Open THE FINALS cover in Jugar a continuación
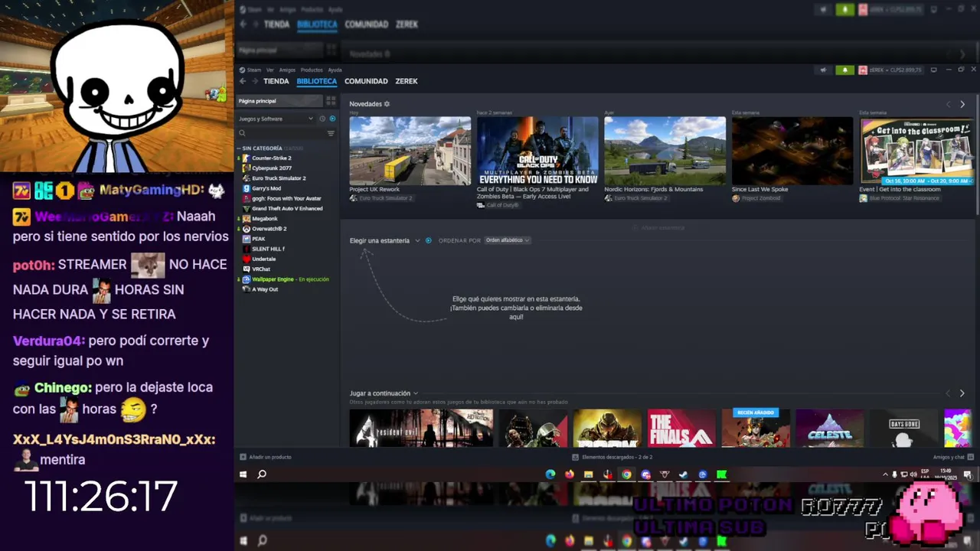The width and height of the screenshot is (980, 551). click(x=681, y=428)
